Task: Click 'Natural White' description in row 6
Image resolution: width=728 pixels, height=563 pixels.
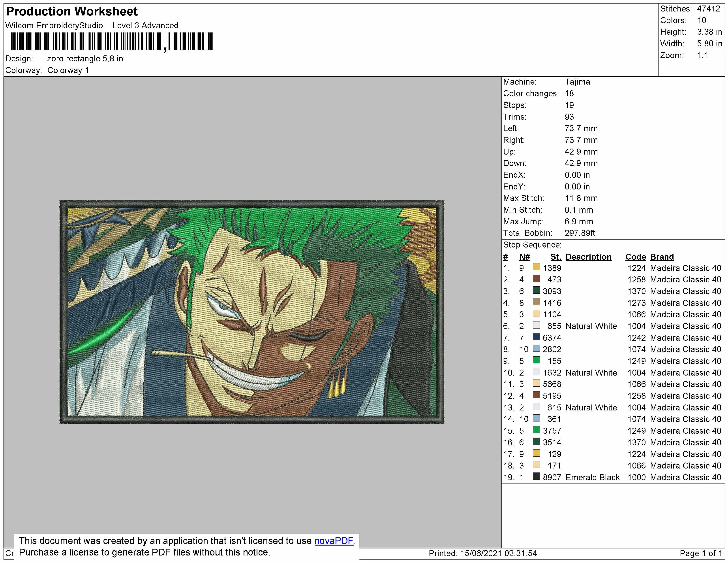Action: pos(591,326)
